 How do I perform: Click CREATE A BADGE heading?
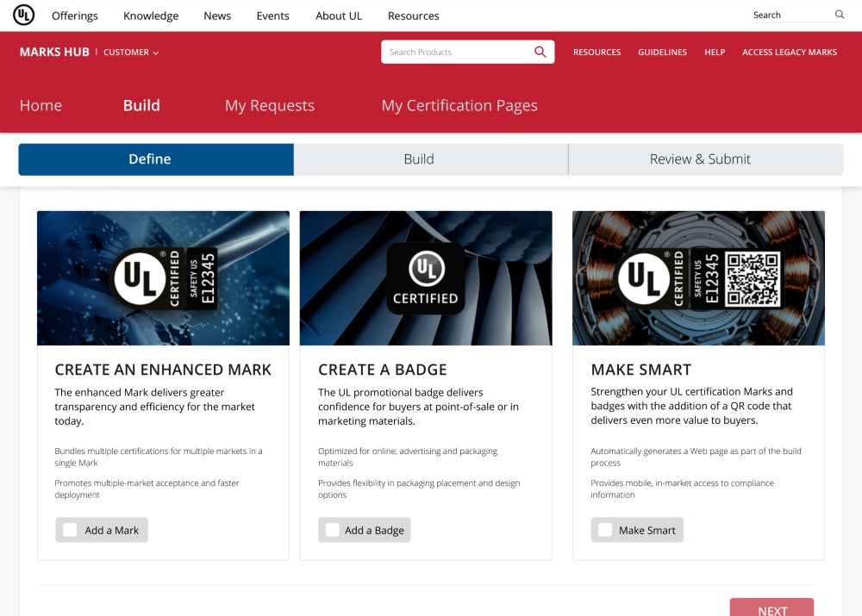click(383, 370)
